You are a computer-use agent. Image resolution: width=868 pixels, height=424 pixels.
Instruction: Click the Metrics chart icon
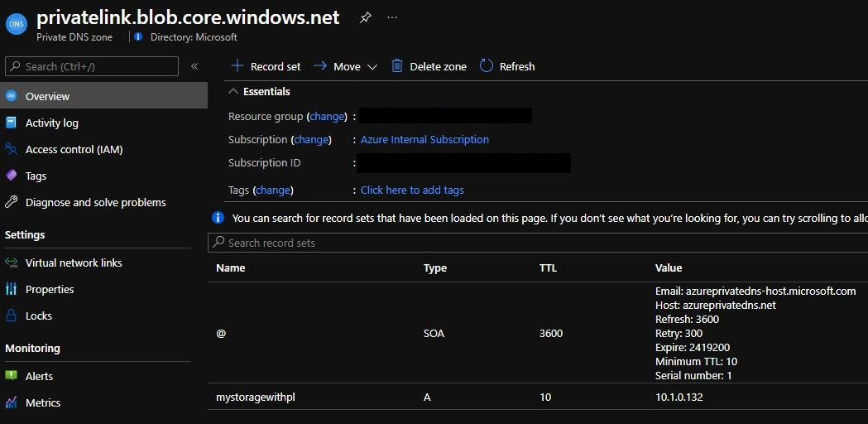coord(11,402)
